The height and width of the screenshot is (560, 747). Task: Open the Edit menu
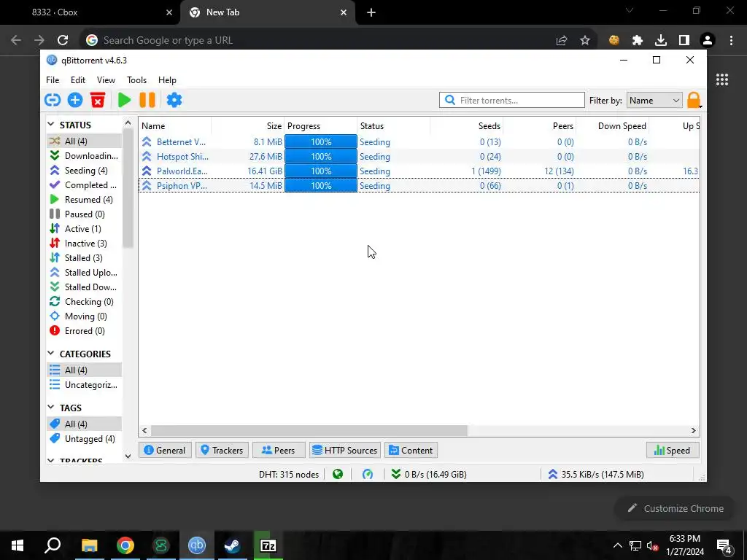click(77, 80)
